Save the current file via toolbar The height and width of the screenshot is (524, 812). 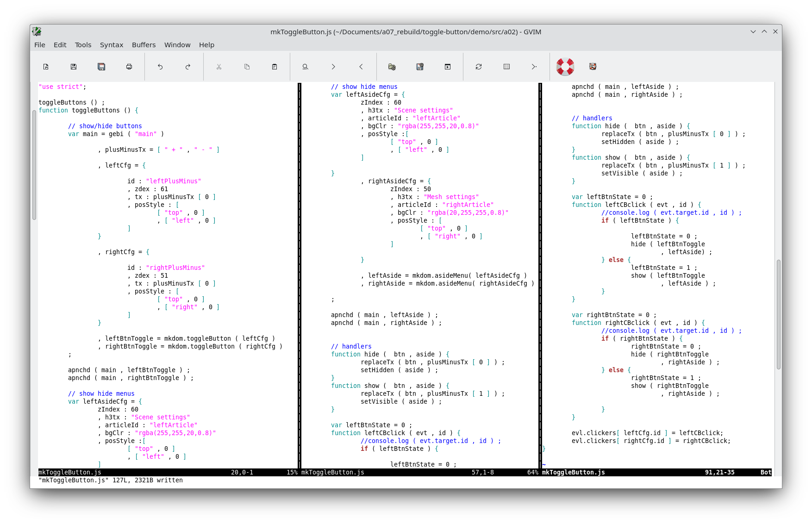coord(74,67)
